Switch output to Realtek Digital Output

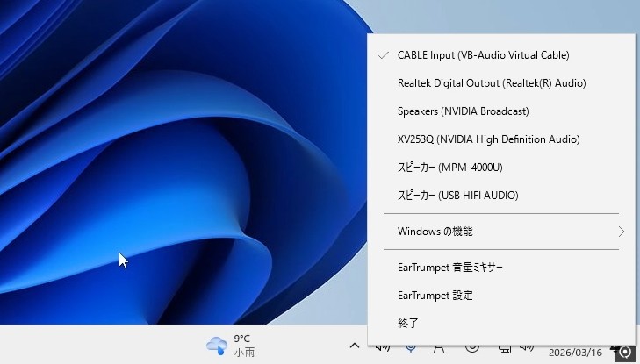pyautogui.click(x=491, y=83)
